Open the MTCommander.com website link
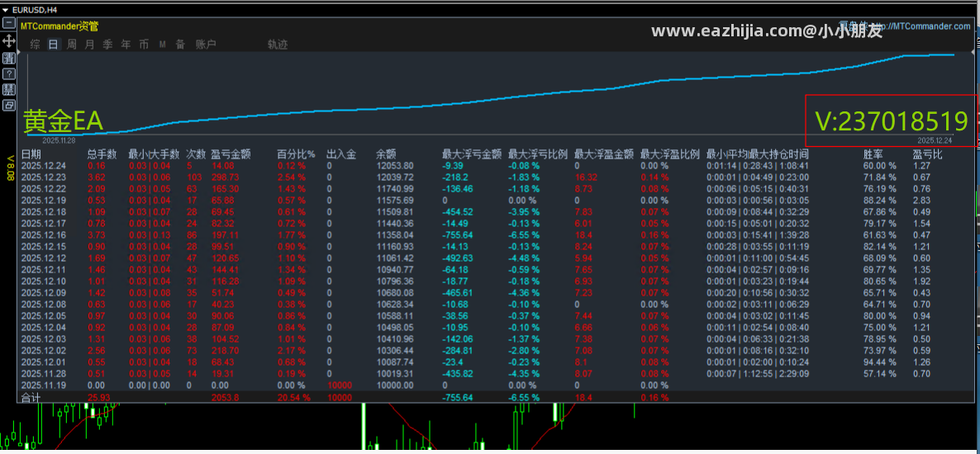The image size is (980, 454). (x=922, y=26)
